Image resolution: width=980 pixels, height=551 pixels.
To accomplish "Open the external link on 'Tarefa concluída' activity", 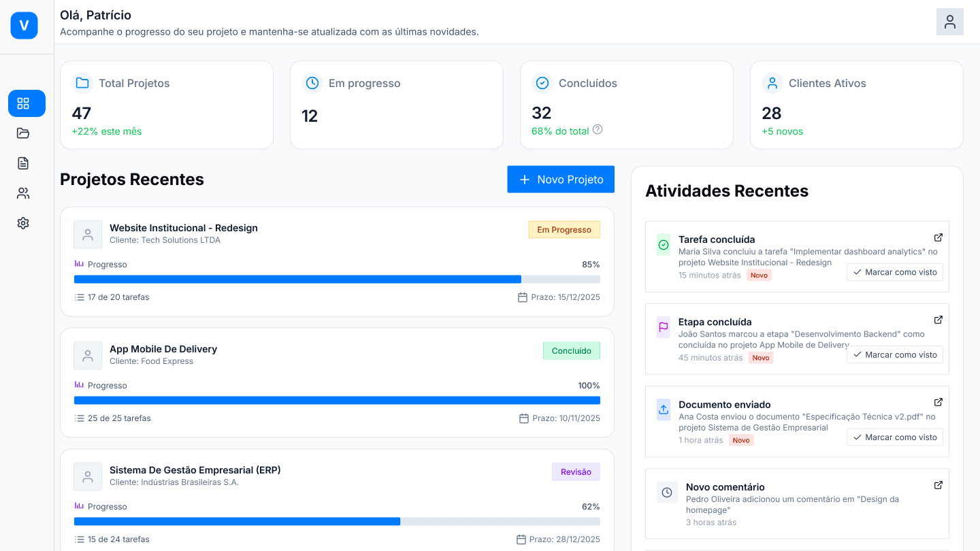I will (x=938, y=237).
